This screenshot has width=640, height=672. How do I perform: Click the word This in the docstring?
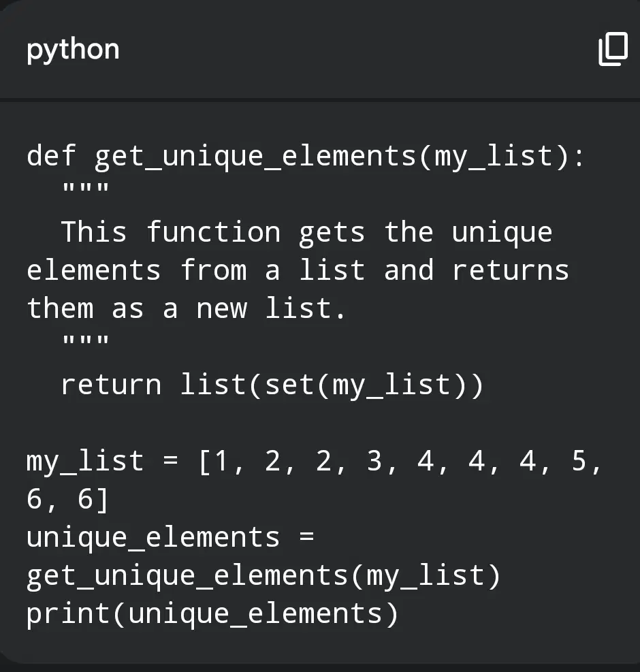94,232
